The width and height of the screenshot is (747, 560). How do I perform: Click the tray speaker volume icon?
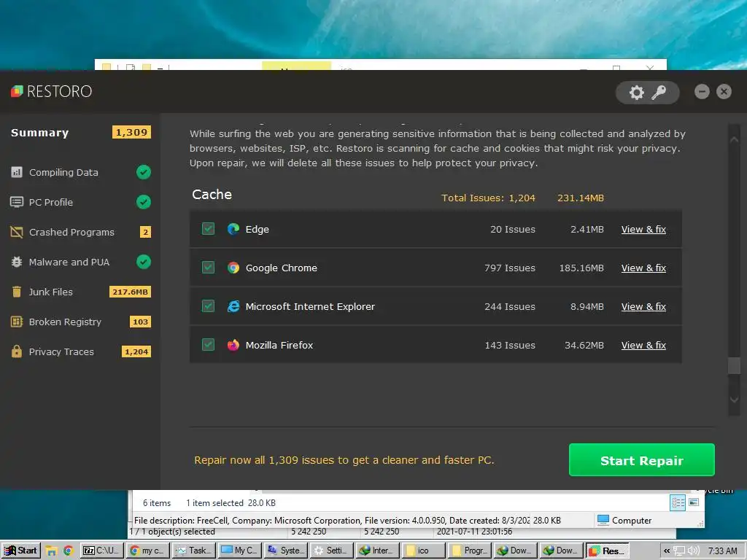click(694, 551)
